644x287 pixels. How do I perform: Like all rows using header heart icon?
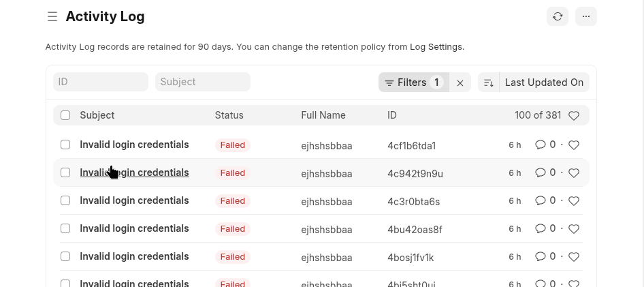tap(574, 116)
